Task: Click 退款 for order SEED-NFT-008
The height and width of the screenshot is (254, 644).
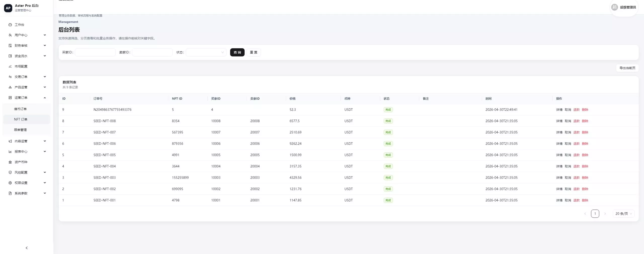Action: click(576, 121)
